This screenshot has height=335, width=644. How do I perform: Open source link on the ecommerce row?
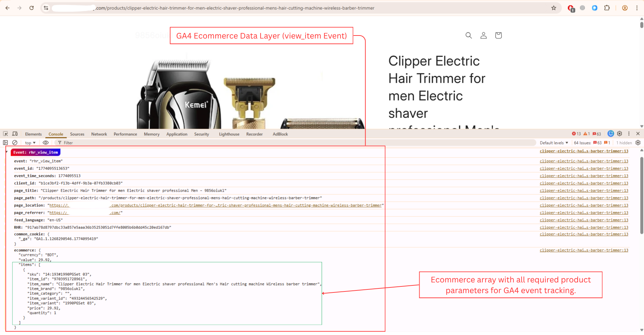coord(584,250)
